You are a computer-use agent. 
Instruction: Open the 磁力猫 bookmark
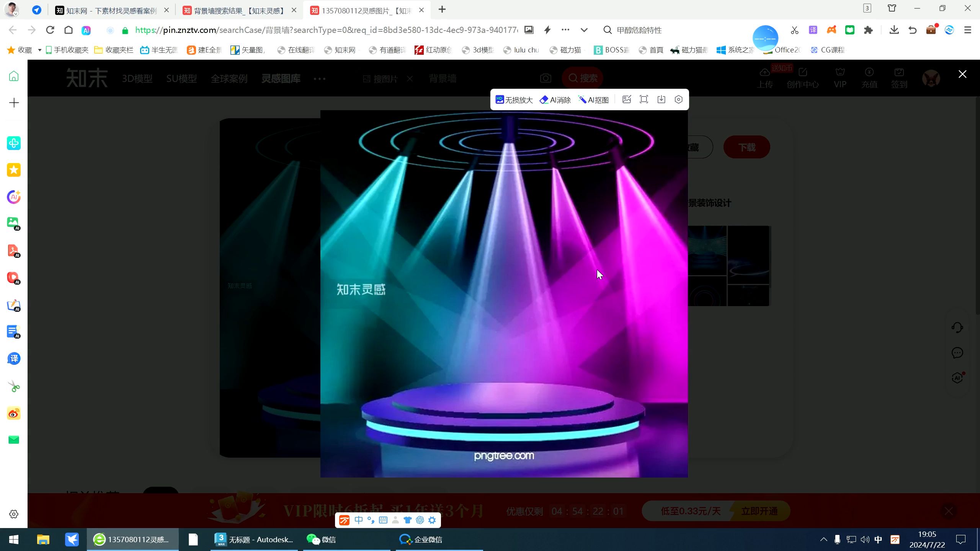[x=565, y=50]
